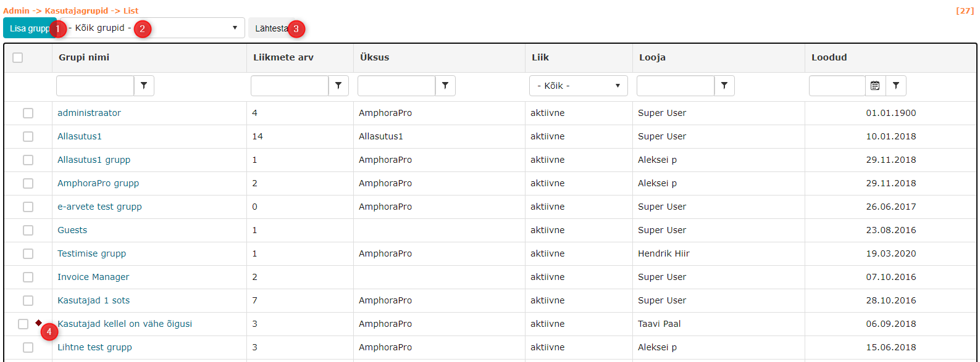Expand the Liik filter dropdown
Screen dimensions: 980x362
(578, 86)
